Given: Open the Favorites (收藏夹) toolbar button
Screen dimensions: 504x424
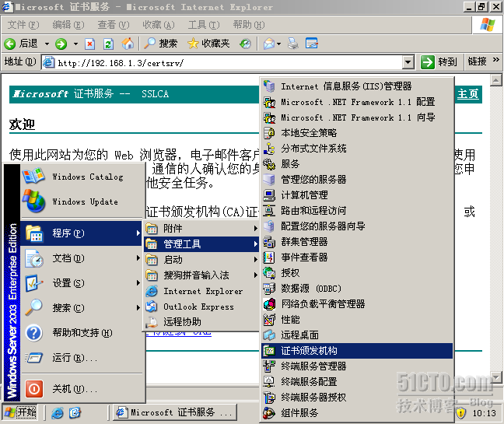Looking at the screenshot, I should point(208,44).
